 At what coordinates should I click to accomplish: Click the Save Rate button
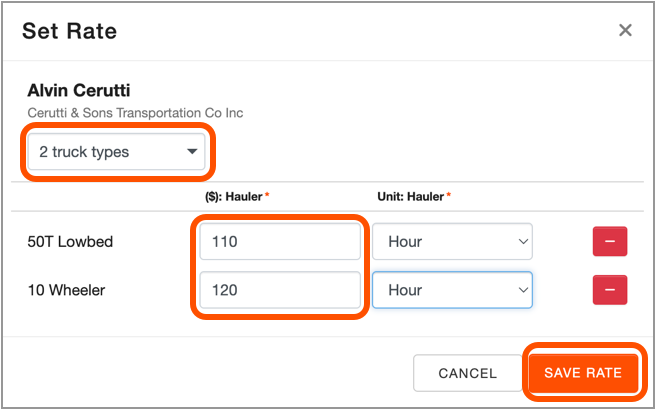[x=583, y=373]
